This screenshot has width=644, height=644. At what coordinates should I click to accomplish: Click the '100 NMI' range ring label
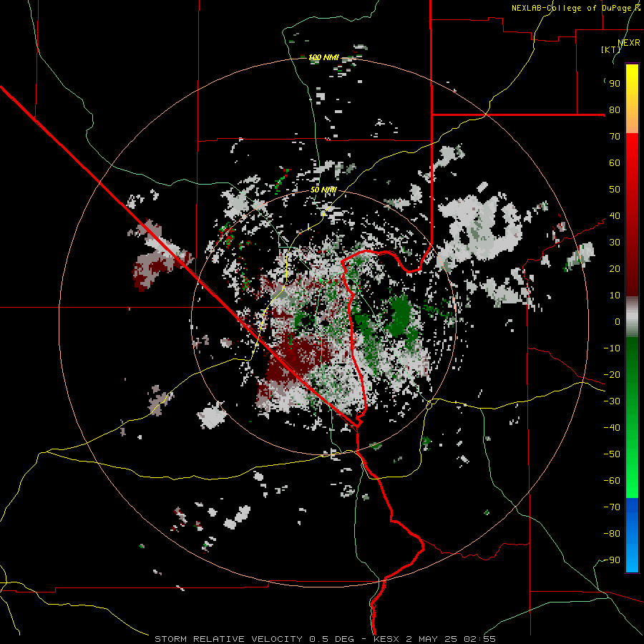click(323, 57)
